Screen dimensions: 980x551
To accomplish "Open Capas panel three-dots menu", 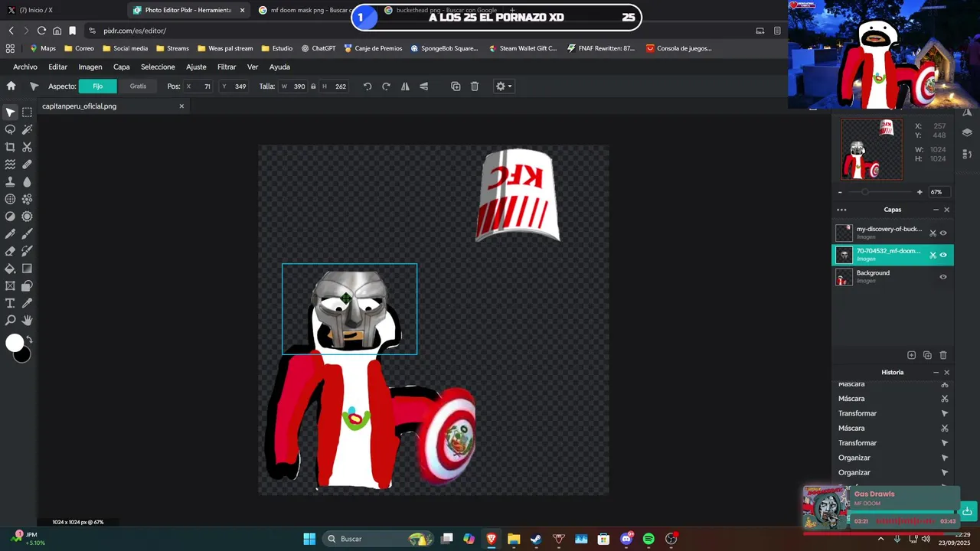I will [841, 210].
